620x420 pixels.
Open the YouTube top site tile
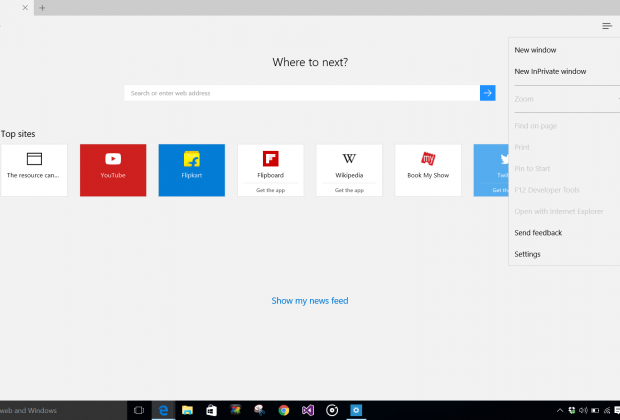[x=113, y=170]
